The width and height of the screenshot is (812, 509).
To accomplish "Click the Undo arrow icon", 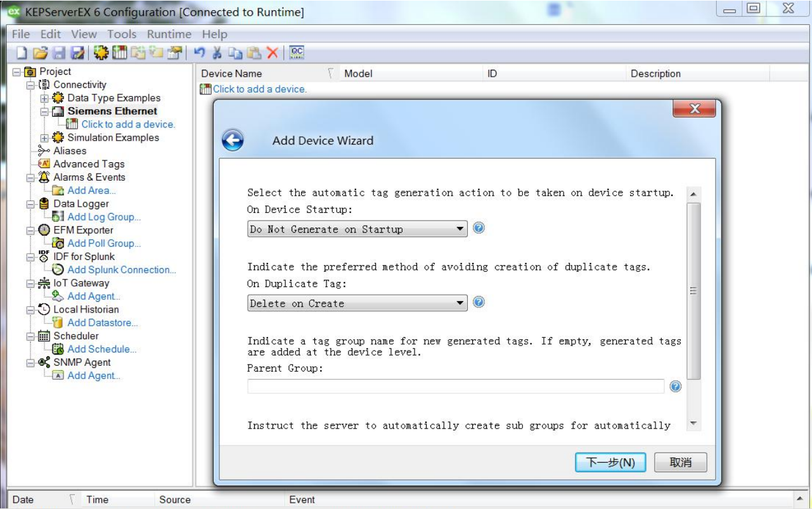I will [199, 53].
